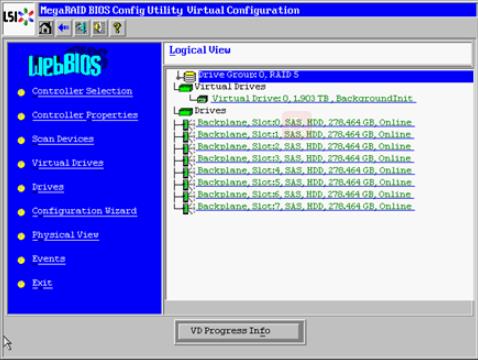
Task: Select the Drives tree node label
Action: (210, 111)
